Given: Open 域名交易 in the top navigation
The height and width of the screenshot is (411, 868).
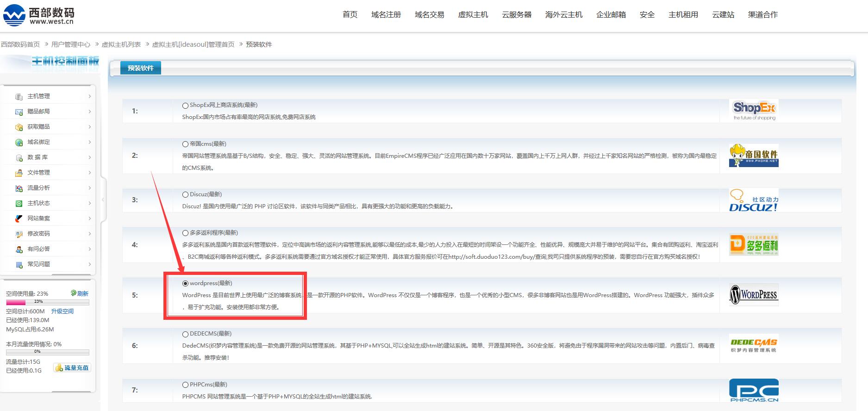Looking at the screenshot, I should [430, 15].
